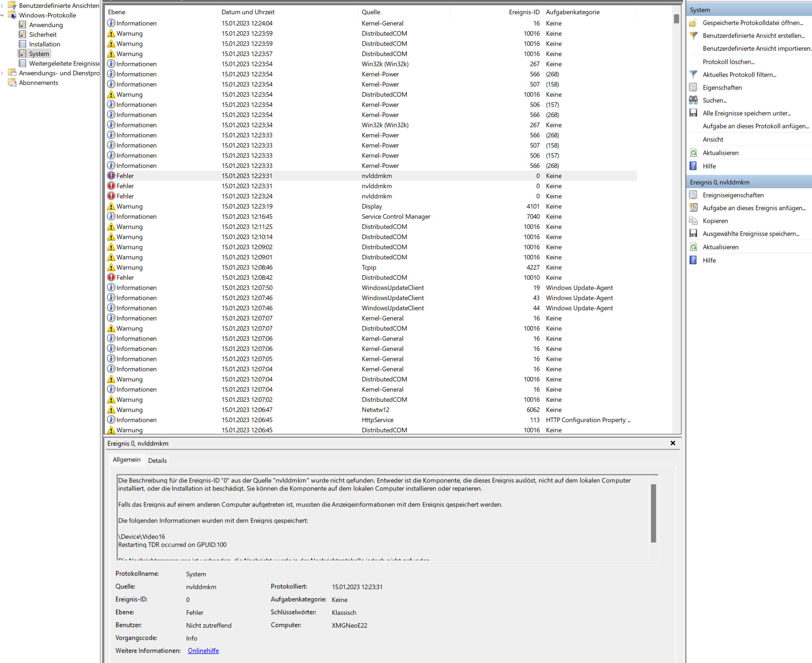Click the Aufgabe an dieses Ereignis anfügen icon
The width and height of the screenshot is (812, 663).
pyautogui.click(x=693, y=208)
